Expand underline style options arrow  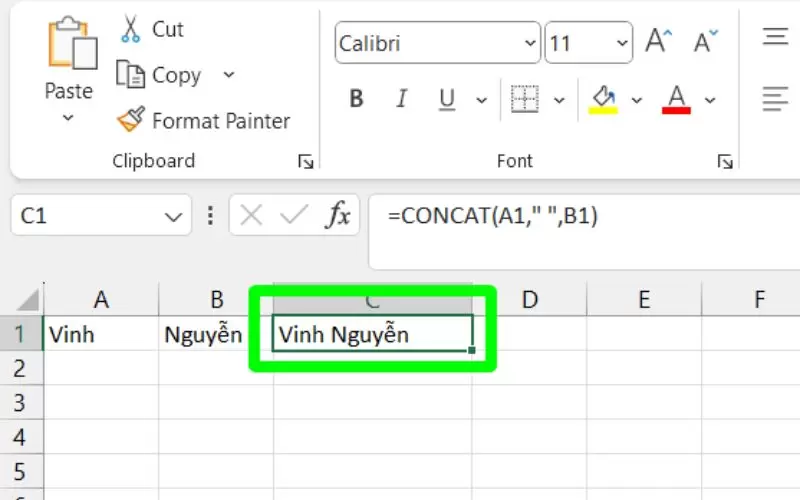pos(481,100)
